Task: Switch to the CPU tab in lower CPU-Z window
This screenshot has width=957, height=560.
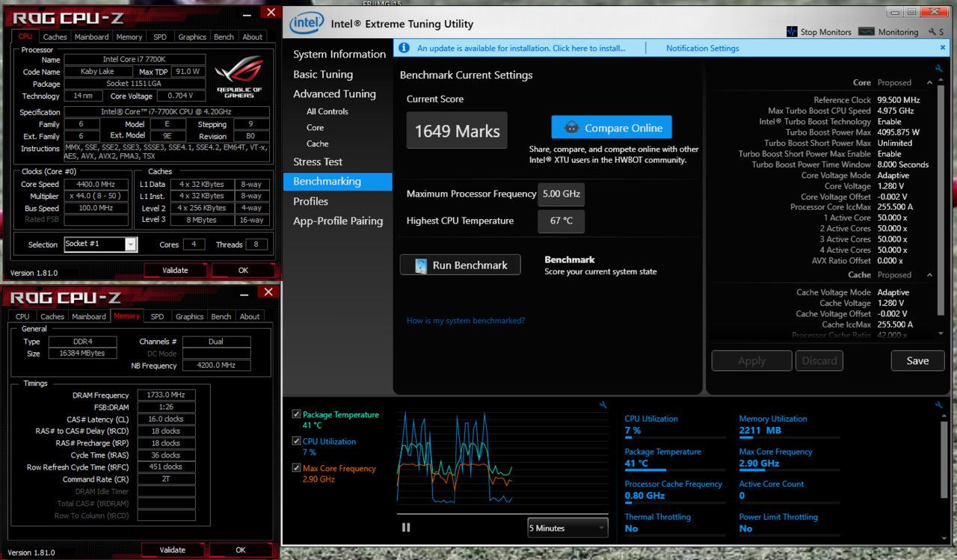Action: [22, 316]
